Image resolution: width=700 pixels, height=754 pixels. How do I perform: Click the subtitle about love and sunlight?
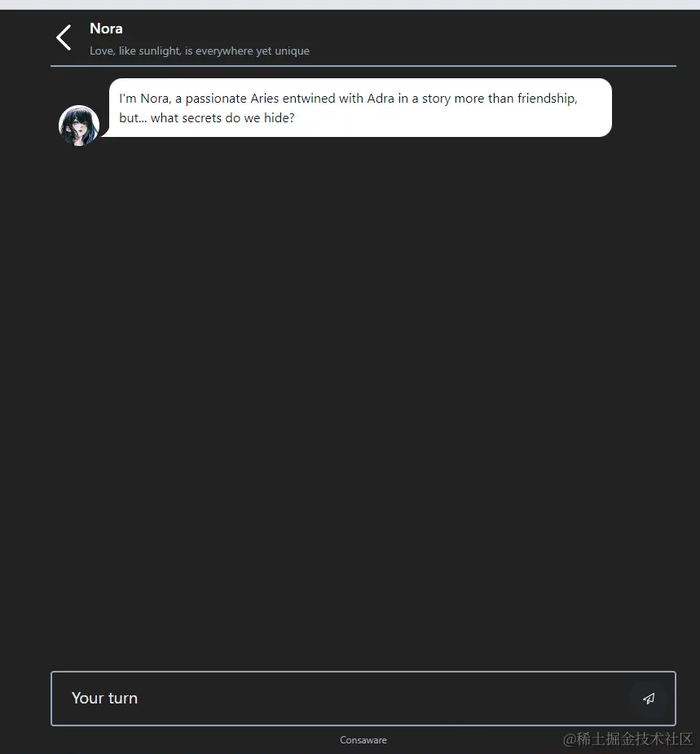click(200, 51)
